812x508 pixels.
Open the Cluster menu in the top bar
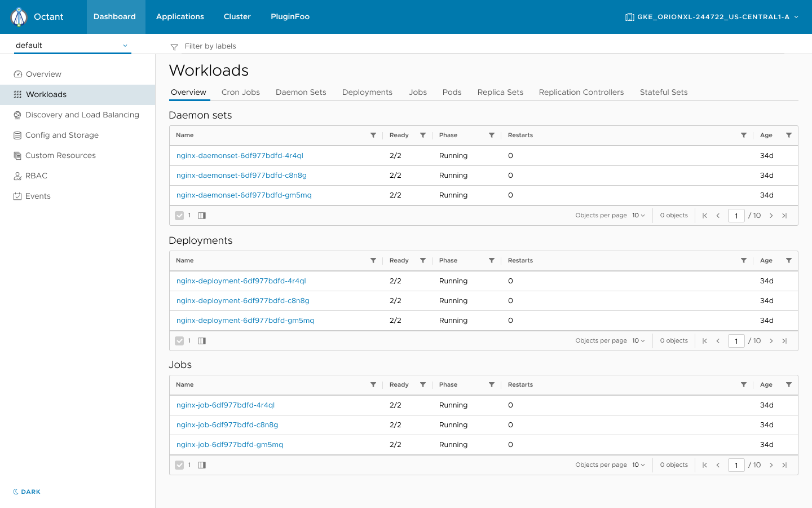tap(237, 16)
